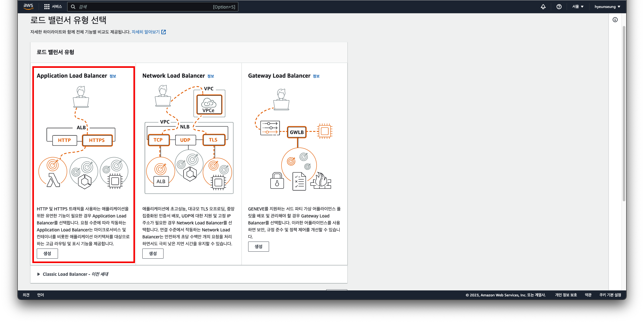
Task: Click the UDP box in NLB diagram
Action: point(185,140)
